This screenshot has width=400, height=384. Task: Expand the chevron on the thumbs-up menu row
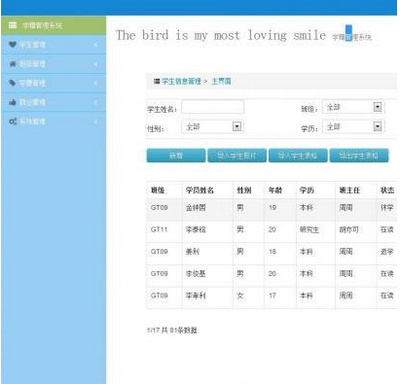click(96, 102)
